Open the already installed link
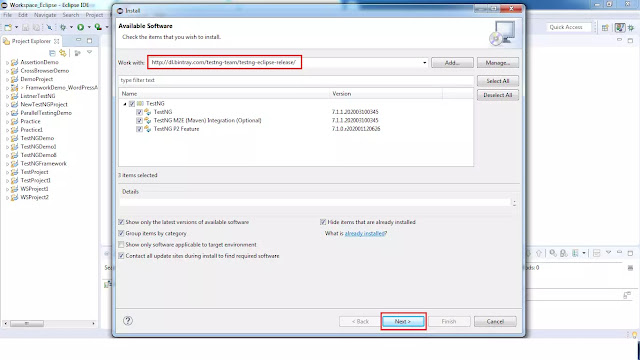640x360 pixels. coord(365,233)
